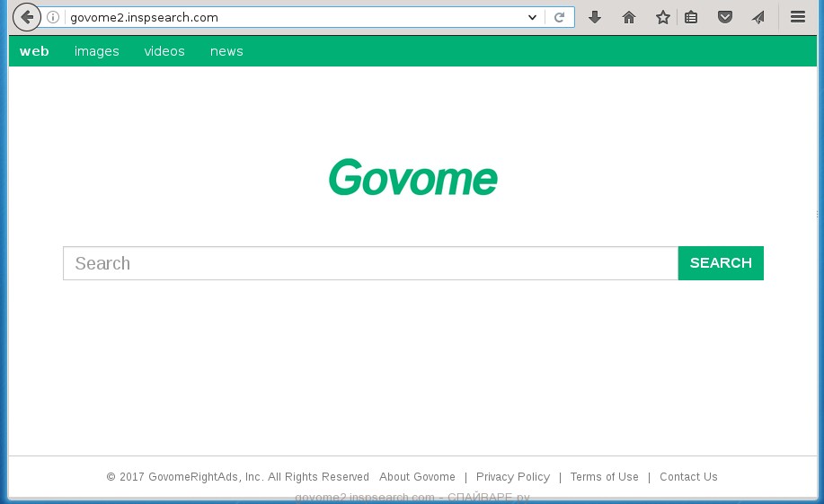Go to Firefox home page icon
Viewport: 824px width, 504px height.
tap(629, 17)
